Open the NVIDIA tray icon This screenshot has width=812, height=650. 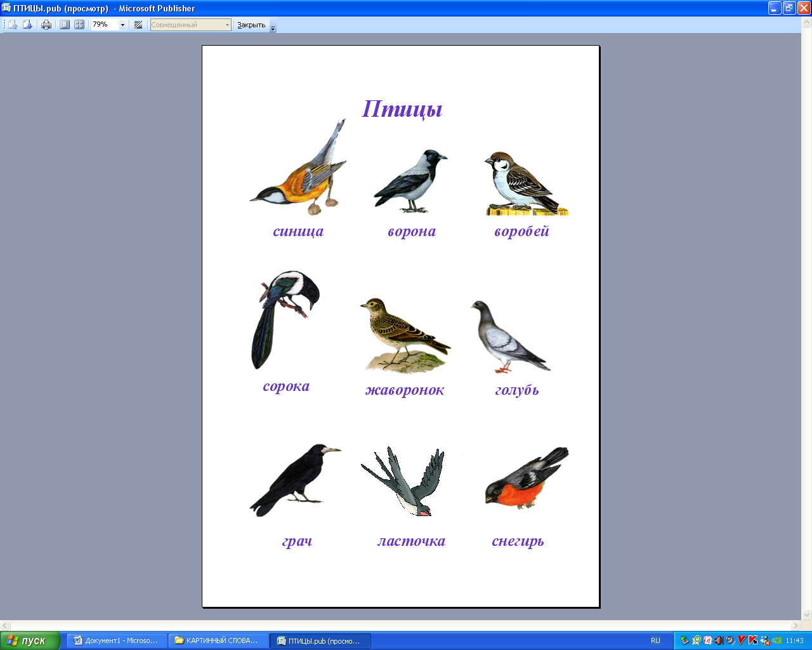776,640
